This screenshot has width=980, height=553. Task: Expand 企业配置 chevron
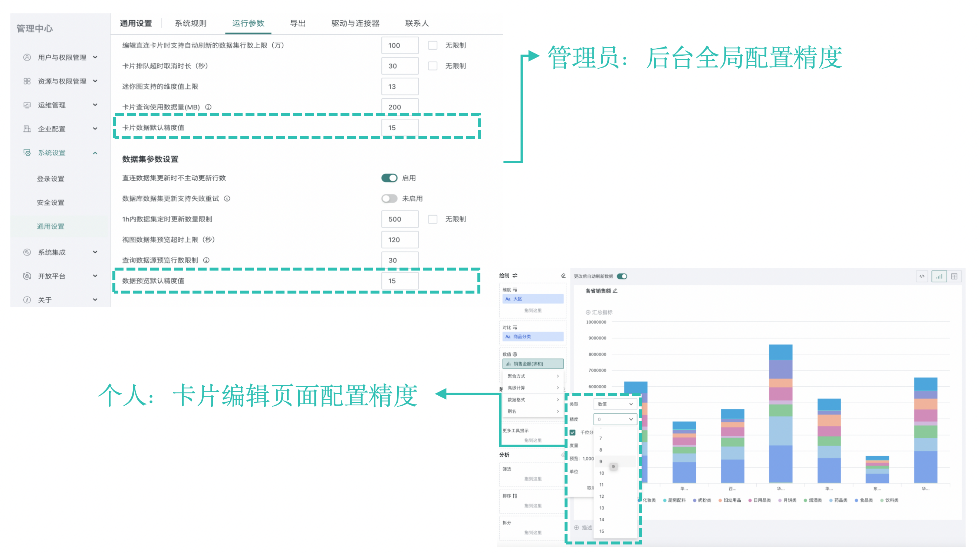click(x=95, y=128)
